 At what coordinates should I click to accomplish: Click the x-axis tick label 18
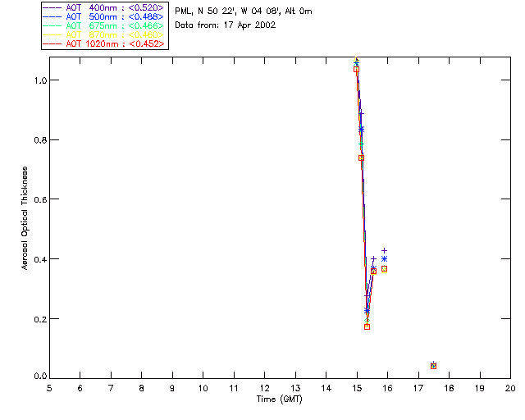[x=449, y=388]
